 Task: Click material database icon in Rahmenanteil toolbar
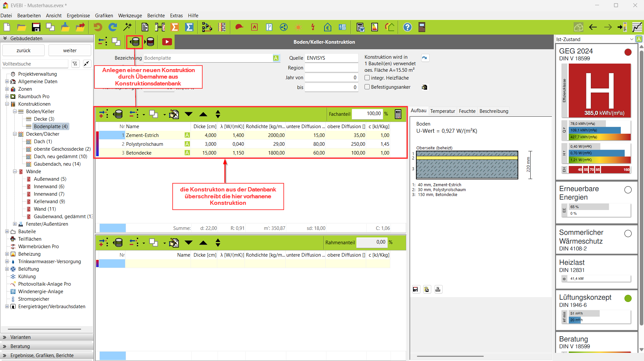point(118,243)
